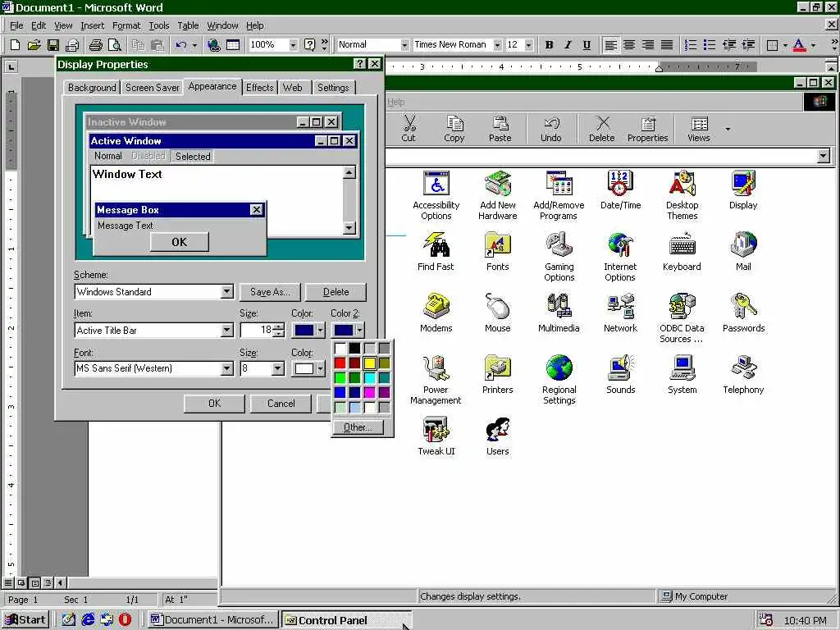This screenshot has height=630, width=840.
Task: Open Accessibility Options in Control Panel
Action: 436,195
